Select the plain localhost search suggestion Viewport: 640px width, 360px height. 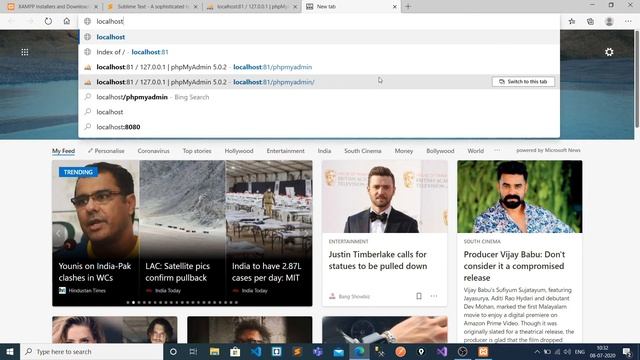[319, 112]
